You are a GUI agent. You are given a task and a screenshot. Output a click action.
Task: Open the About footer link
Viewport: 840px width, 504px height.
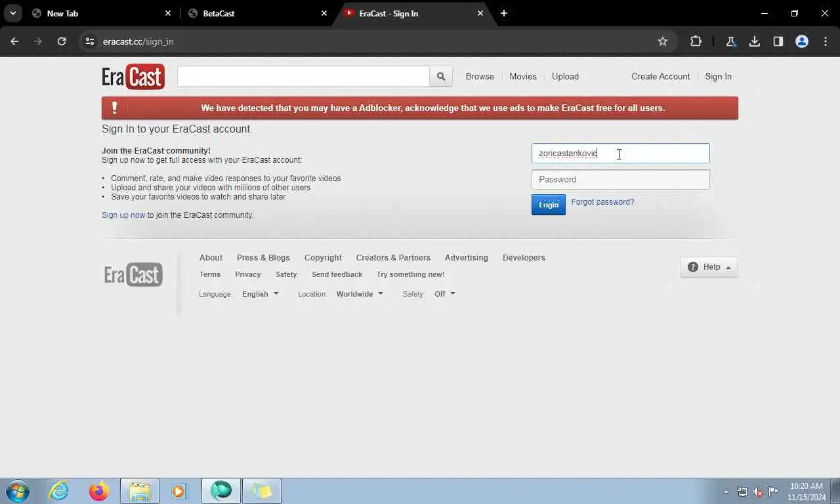tap(211, 258)
